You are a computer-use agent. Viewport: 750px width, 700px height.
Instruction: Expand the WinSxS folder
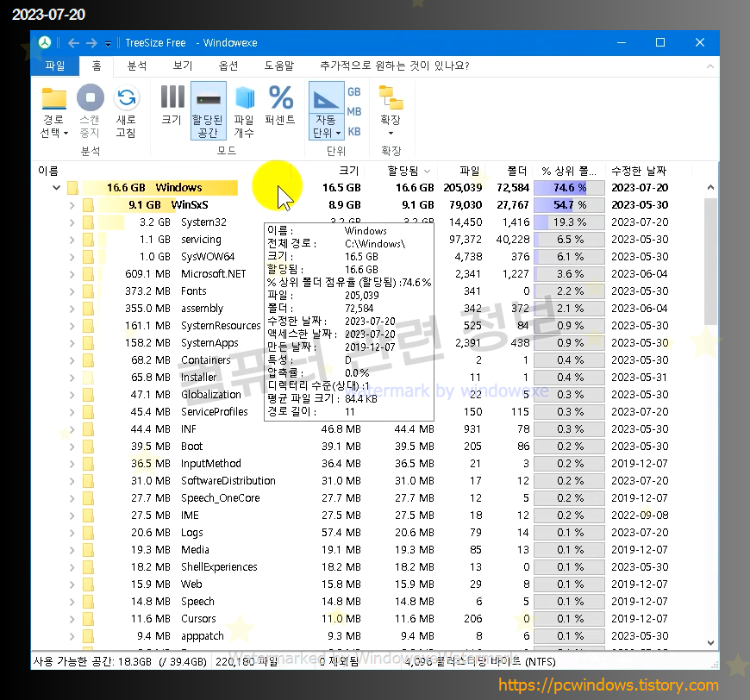point(72,205)
